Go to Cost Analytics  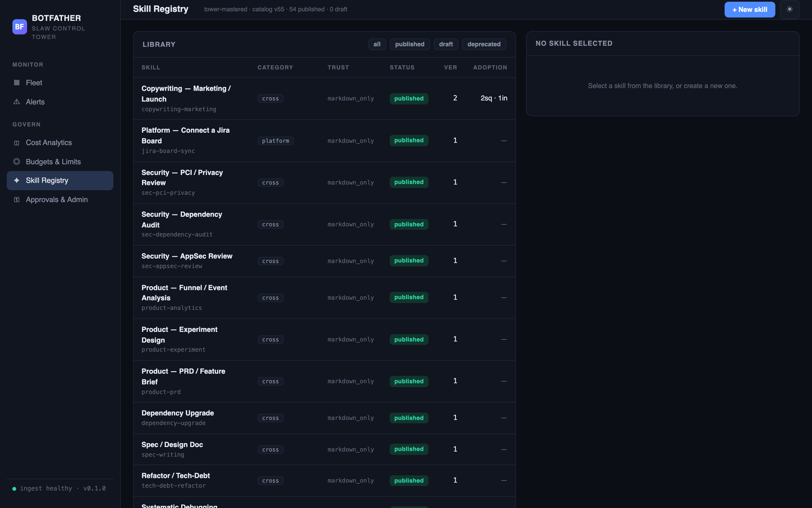pos(60,143)
